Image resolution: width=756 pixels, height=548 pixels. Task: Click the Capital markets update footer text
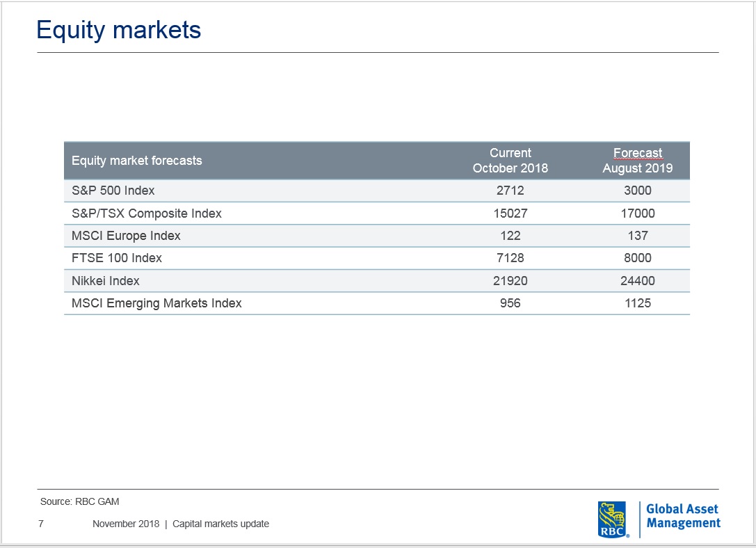[220, 524]
